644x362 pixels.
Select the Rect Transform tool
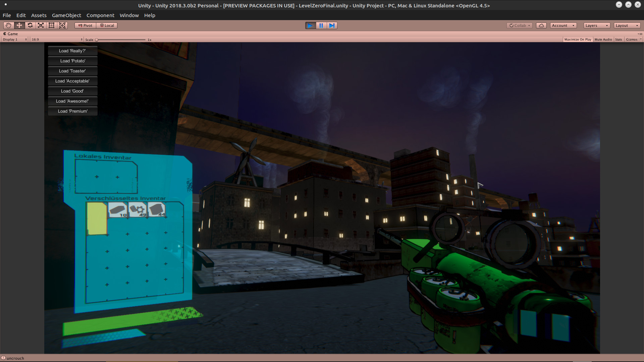[x=51, y=25]
